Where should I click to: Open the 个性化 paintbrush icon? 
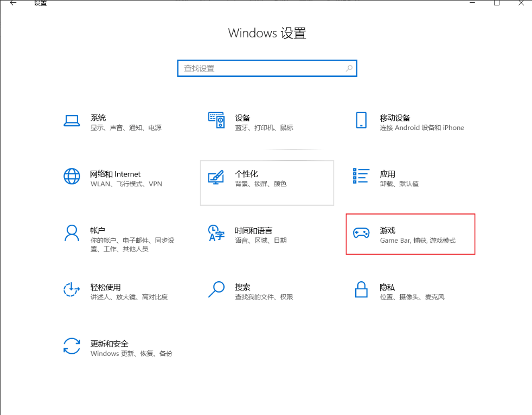[x=216, y=177]
